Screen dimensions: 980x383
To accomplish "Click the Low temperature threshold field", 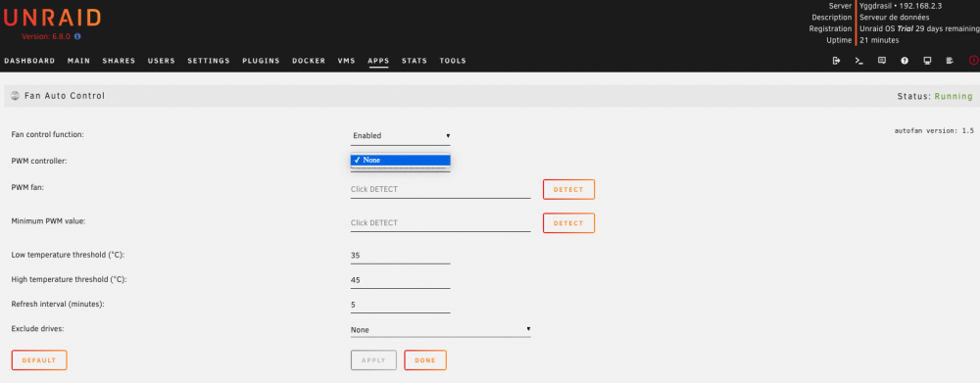I will coord(400,256).
